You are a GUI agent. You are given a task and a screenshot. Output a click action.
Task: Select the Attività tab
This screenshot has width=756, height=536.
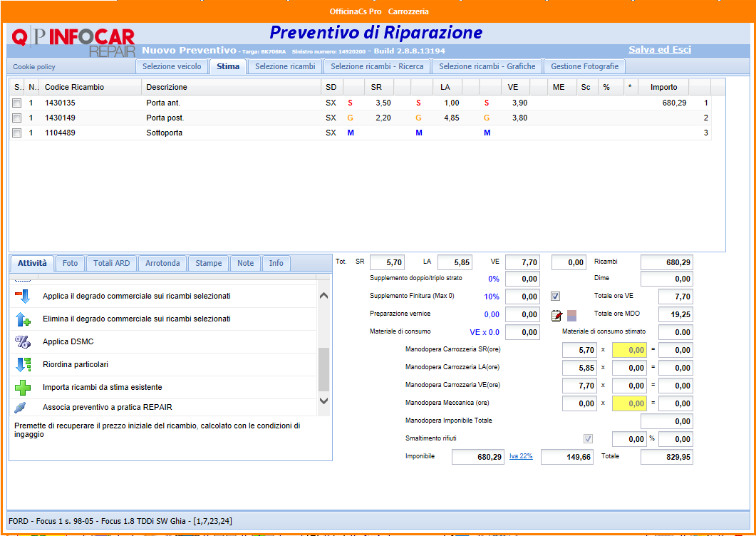[32, 263]
